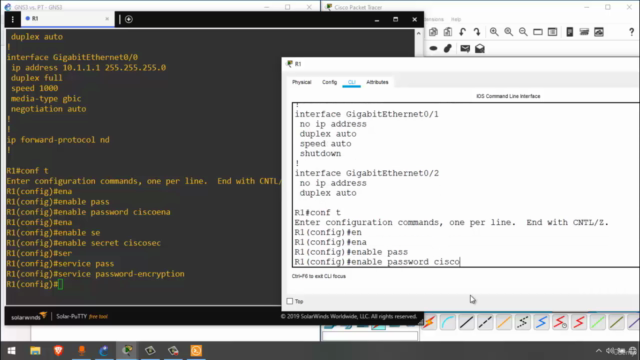Choose the light blue console cable
640x360 pixels.
coord(448,322)
